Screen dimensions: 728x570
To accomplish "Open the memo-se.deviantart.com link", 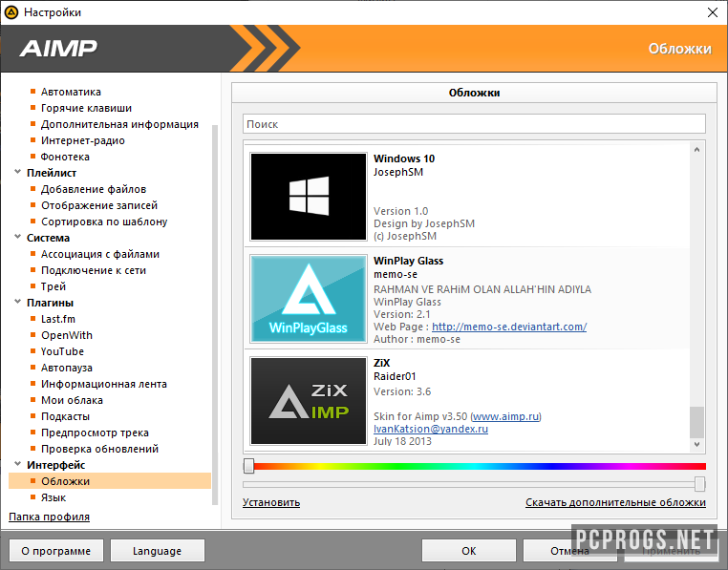I will [x=509, y=327].
